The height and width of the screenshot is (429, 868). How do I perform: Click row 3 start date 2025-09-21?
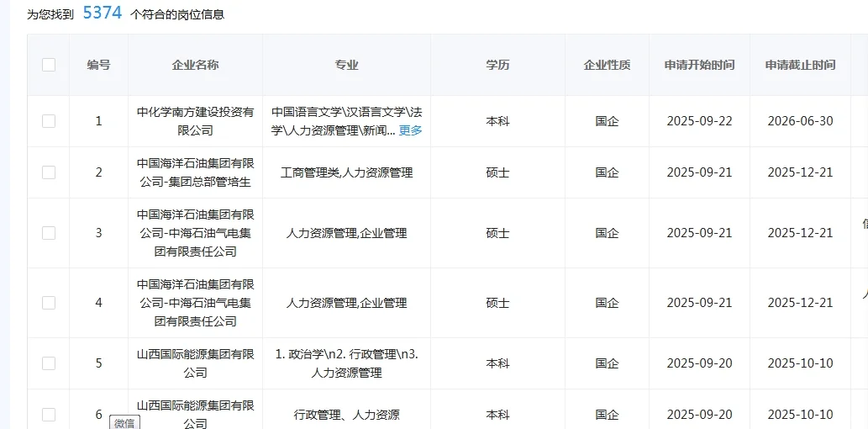coord(699,233)
